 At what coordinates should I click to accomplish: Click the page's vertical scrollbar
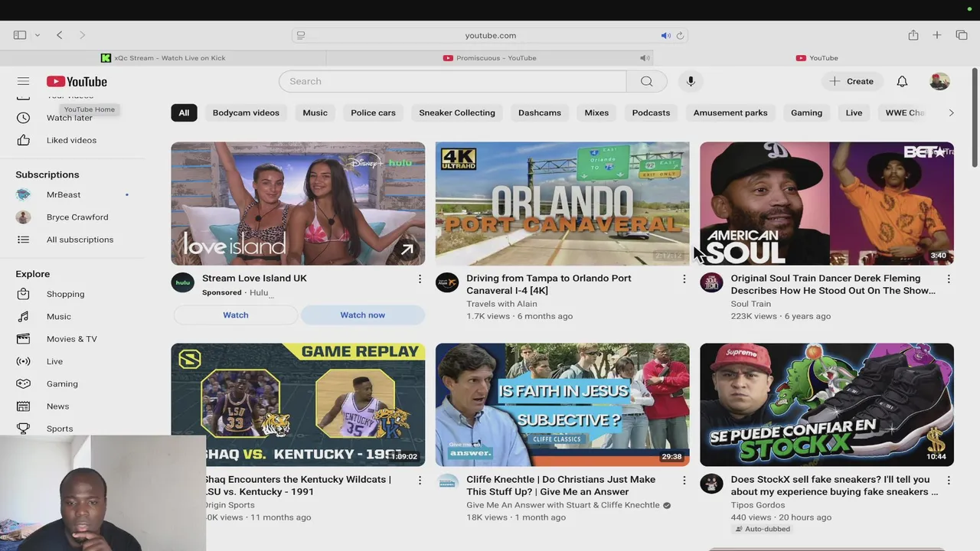[975, 119]
